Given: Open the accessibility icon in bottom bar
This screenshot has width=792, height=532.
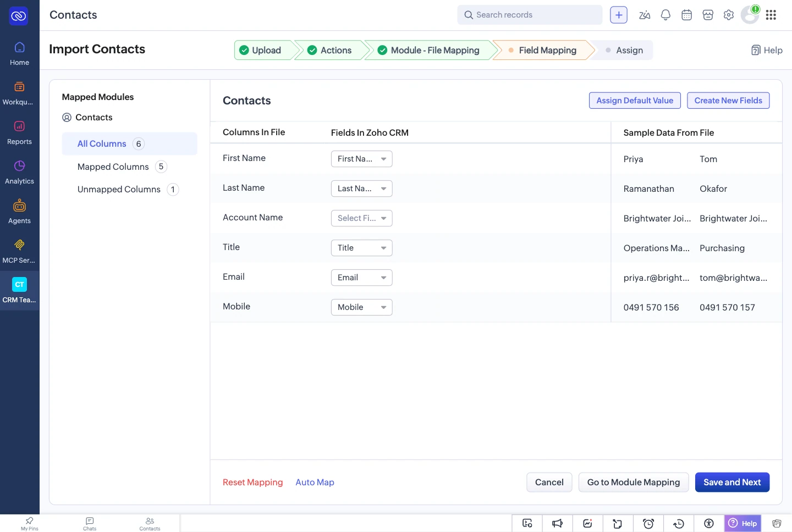Looking at the screenshot, I should (708, 523).
